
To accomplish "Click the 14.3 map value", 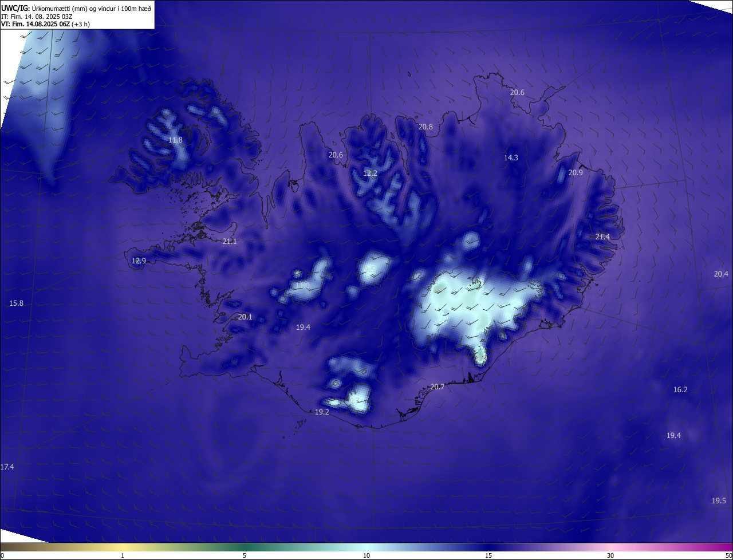I will [x=511, y=157].
